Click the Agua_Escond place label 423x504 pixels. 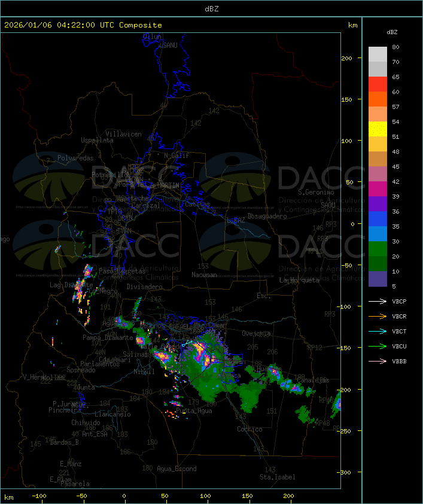(176, 469)
